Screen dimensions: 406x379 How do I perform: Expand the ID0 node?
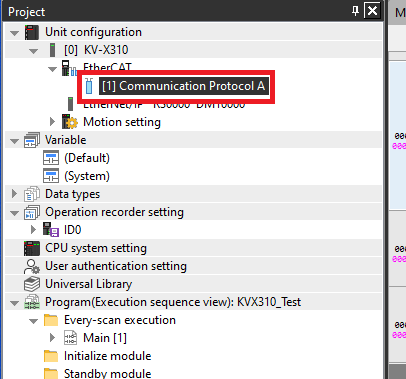33,230
